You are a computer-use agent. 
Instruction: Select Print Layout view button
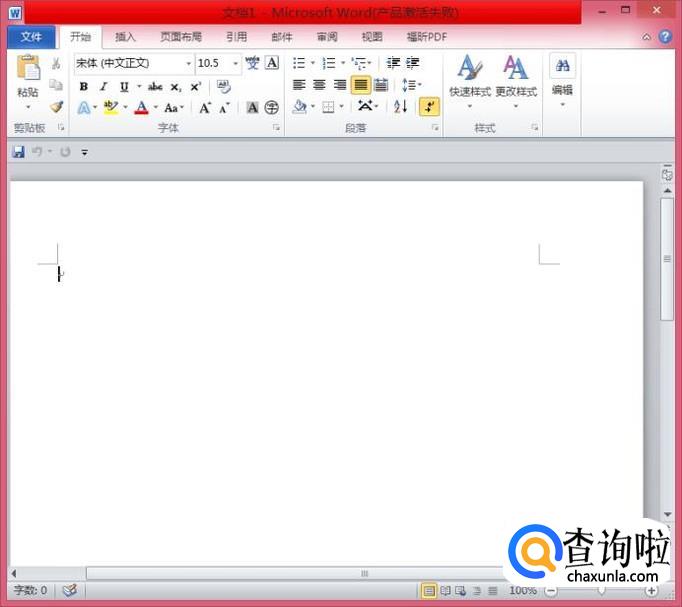(x=429, y=591)
